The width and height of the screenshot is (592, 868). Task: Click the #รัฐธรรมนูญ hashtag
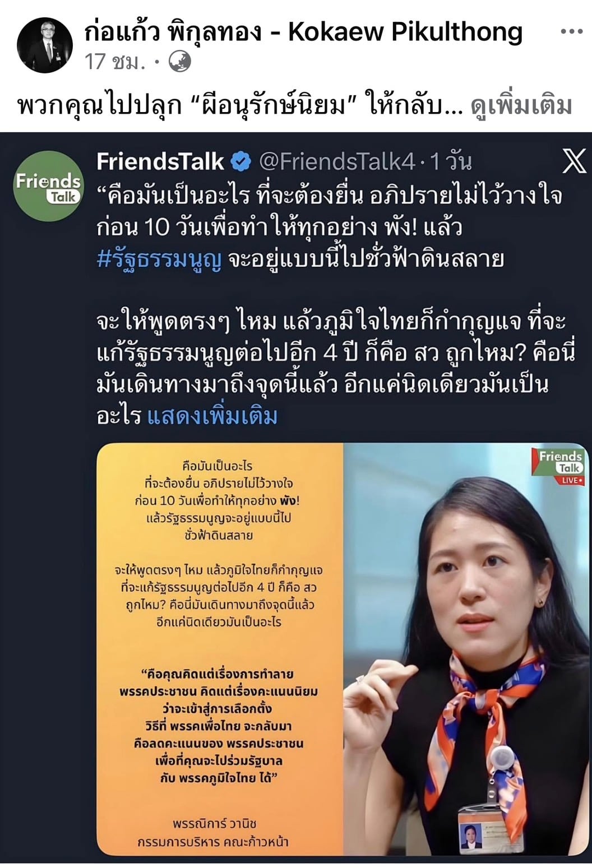tap(159, 259)
